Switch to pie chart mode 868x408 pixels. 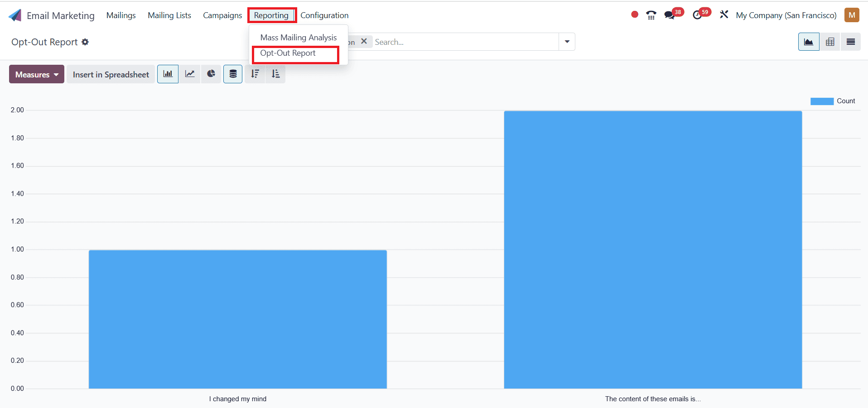click(211, 74)
